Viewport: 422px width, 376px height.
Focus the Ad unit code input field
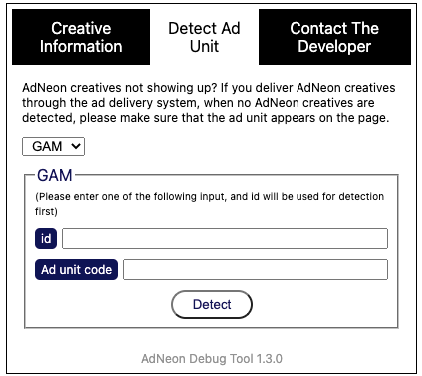tap(255, 269)
